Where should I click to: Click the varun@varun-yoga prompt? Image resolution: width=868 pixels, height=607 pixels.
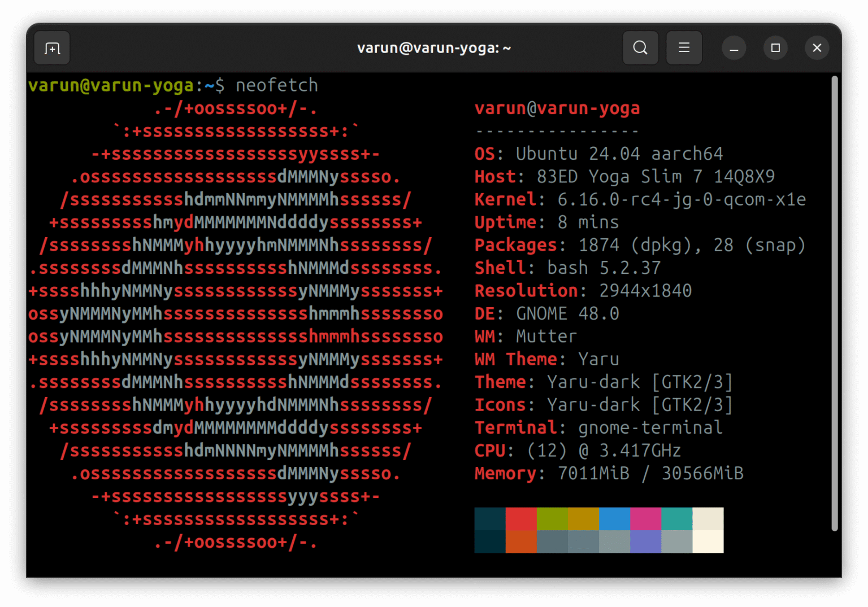pos(111,85)
